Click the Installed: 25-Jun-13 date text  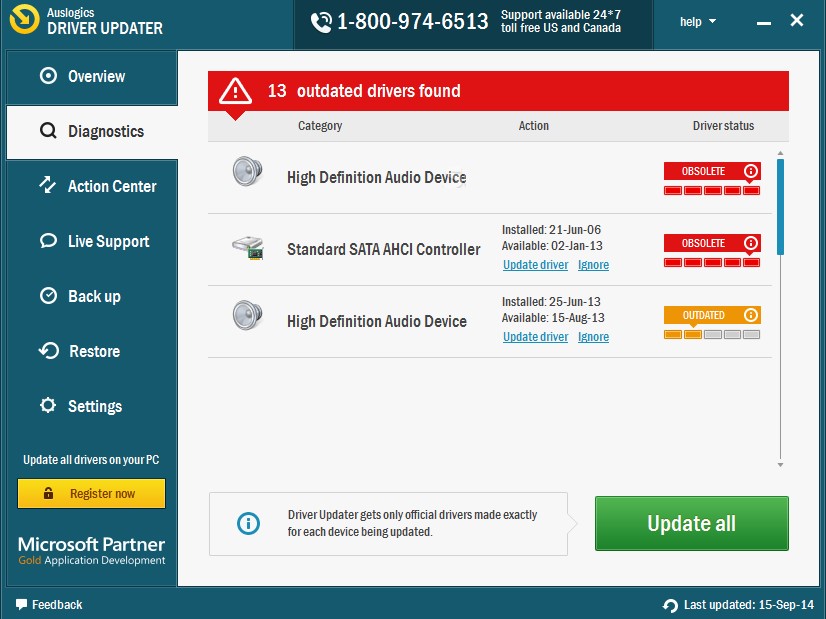(551, 302)
